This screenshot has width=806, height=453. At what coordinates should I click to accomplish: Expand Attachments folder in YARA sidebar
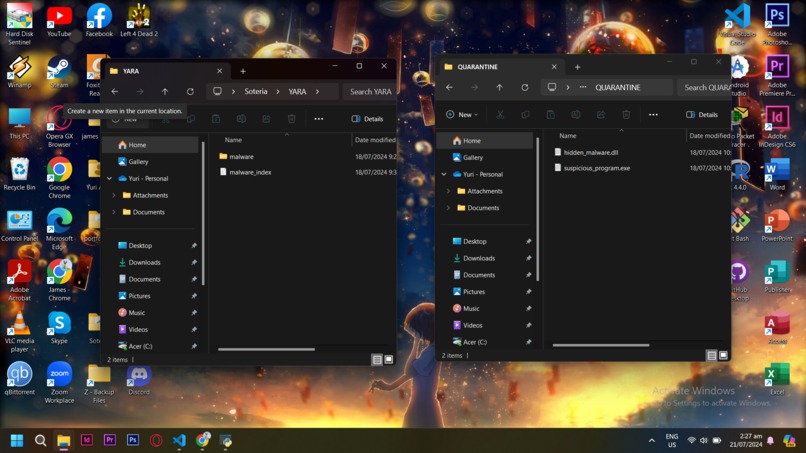point(114,195)
